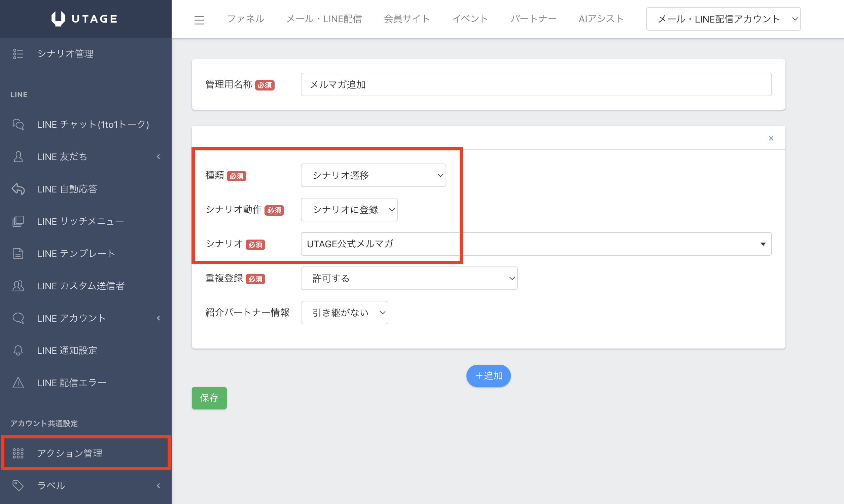Expand ラベル submenu chevron

[x=158, y=485]
